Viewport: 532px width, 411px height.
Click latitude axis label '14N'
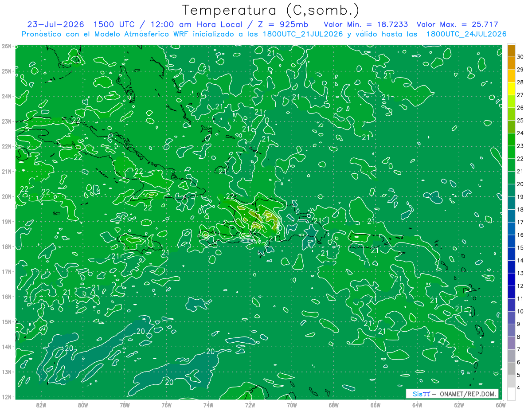[x=6, y=347]
